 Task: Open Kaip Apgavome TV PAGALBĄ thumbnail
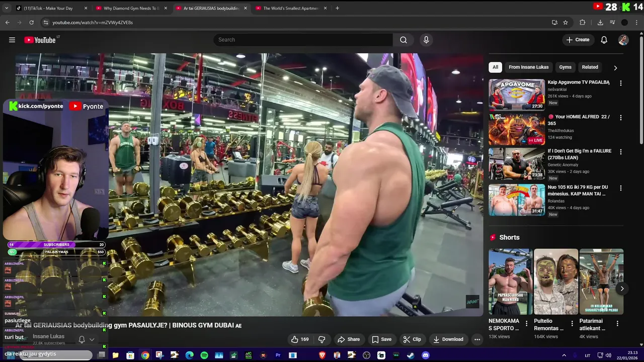tap(517, 95)
